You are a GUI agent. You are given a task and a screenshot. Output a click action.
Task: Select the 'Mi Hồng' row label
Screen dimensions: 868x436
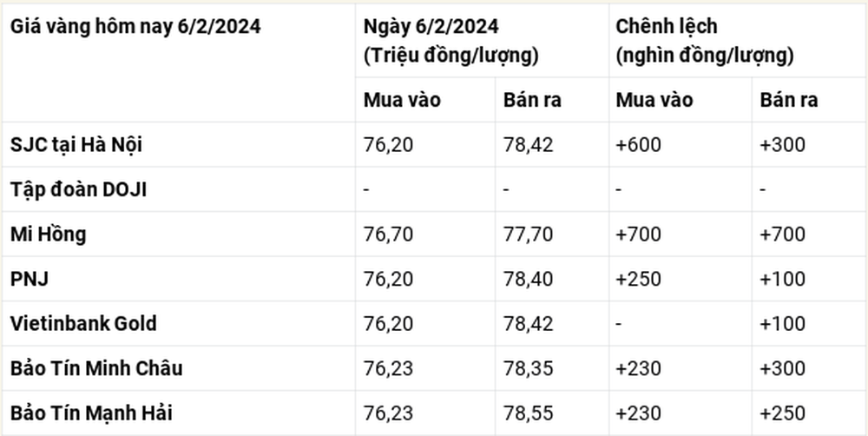pos(48,235)
